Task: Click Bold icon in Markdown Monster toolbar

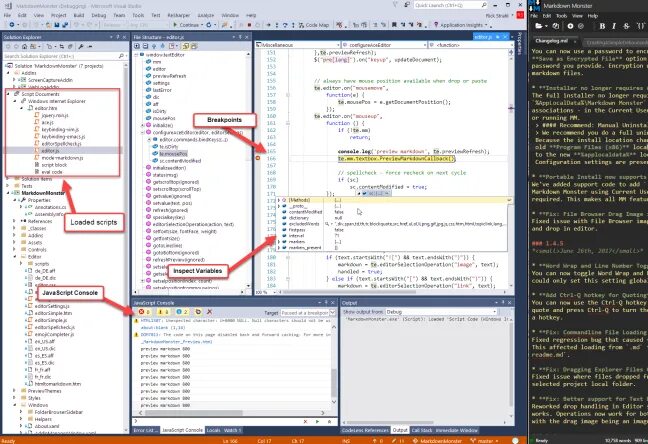Action: coord(602,26)
